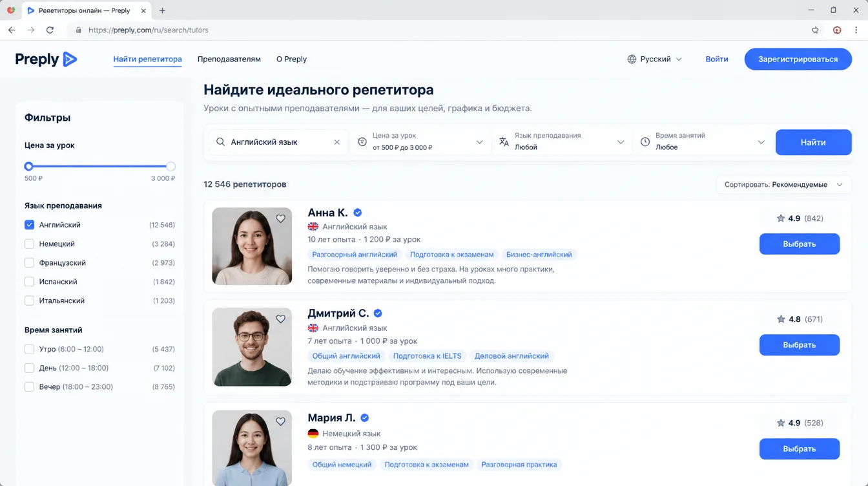This screenshot has width=868, height=486.
Task: Favorite Мария Л. using the heart icon
Action: click(x=280, y=421)
